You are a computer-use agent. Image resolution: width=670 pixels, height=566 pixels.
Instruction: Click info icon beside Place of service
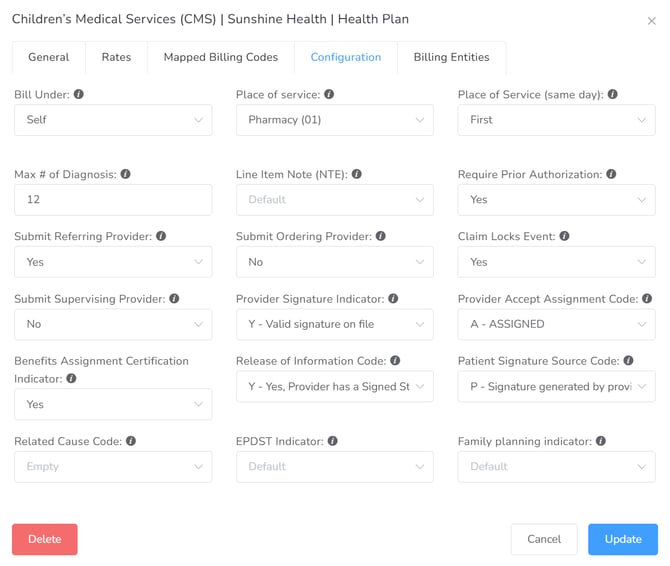329,94
